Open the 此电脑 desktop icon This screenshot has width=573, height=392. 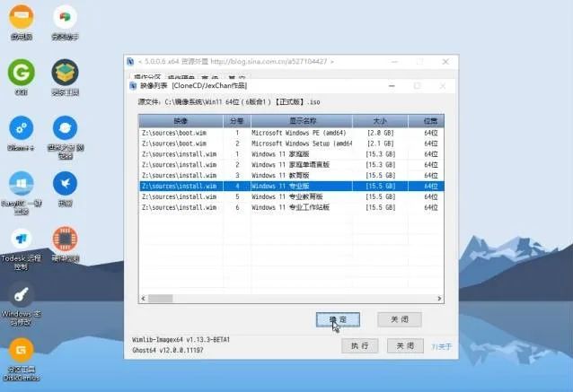pos(22,18)
